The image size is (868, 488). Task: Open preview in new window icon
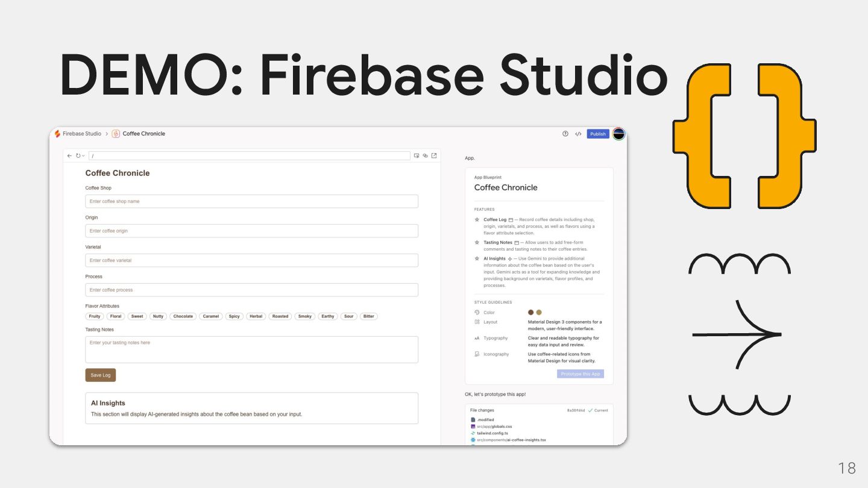coord(434,155)
